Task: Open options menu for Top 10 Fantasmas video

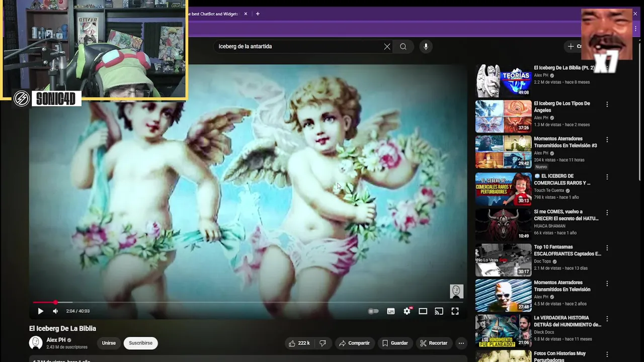Action: coord(607,248)
